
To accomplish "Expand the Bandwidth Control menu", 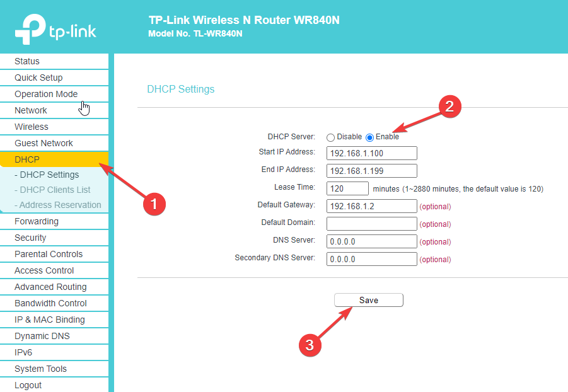I will [54, 303].
